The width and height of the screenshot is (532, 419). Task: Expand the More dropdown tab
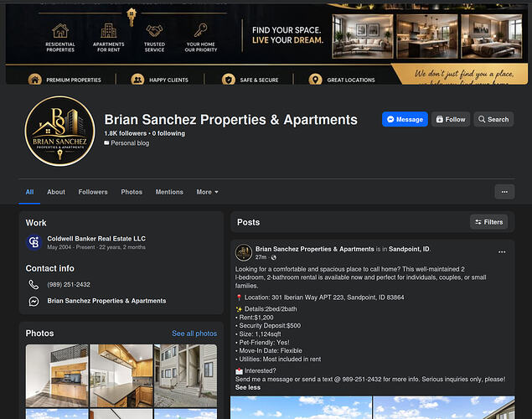(x=207, y=192)
